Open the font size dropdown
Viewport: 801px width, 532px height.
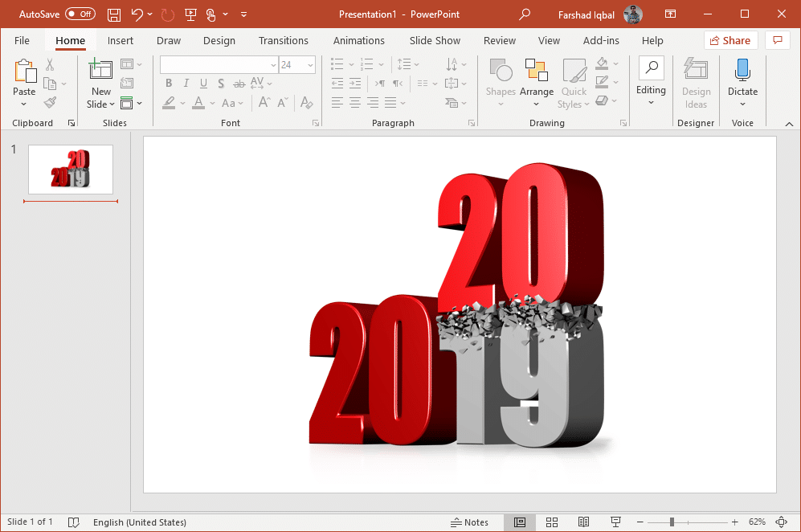click(x=310, y=65)
